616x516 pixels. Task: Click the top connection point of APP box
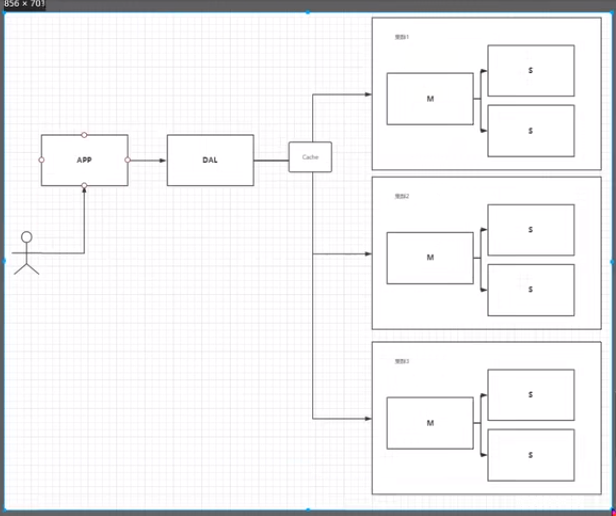84,135
